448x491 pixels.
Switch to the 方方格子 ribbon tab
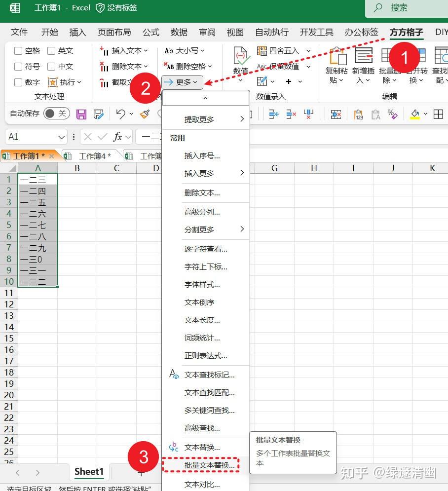[x=407, y=32]
